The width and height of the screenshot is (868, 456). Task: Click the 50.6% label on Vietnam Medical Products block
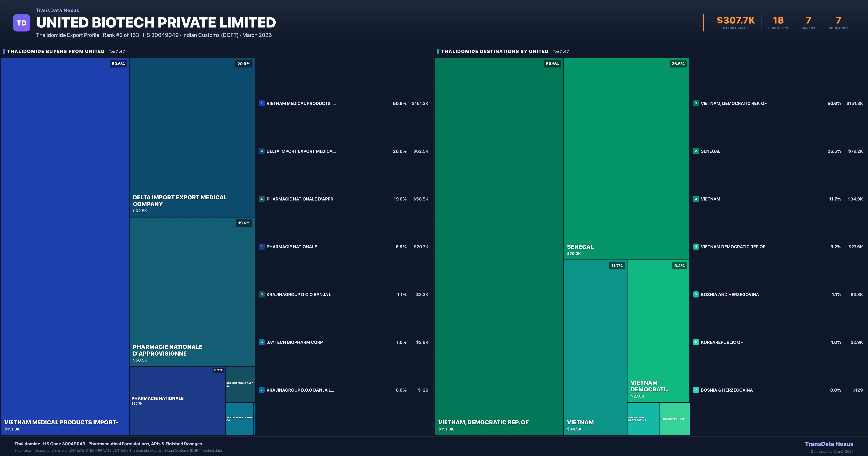pyautogui.click(x=118, y=64)
